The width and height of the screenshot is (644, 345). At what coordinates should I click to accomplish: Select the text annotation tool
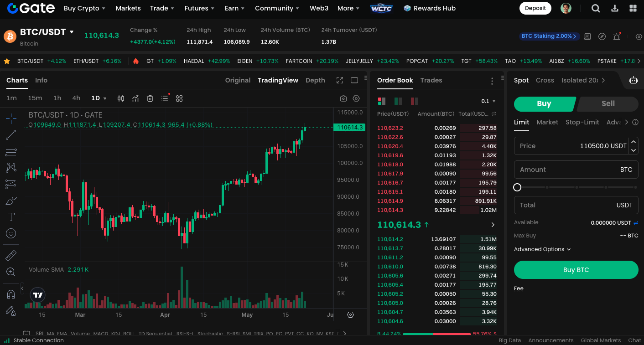[x=11, y=217]
